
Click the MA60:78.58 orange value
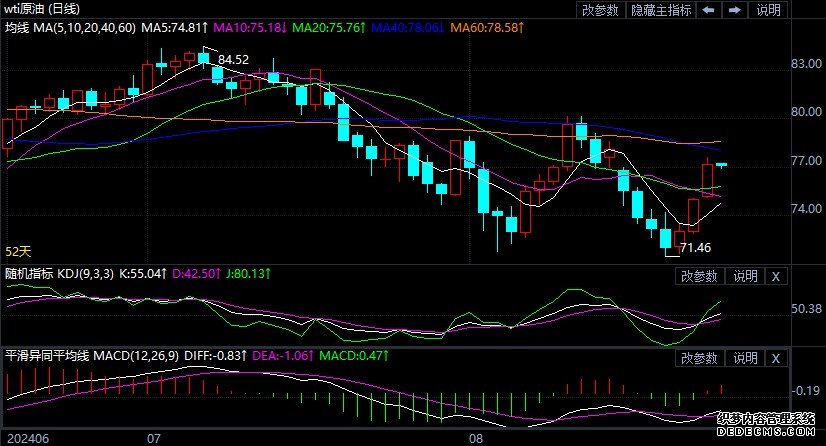pyautogui.click(x=487, y=28)
